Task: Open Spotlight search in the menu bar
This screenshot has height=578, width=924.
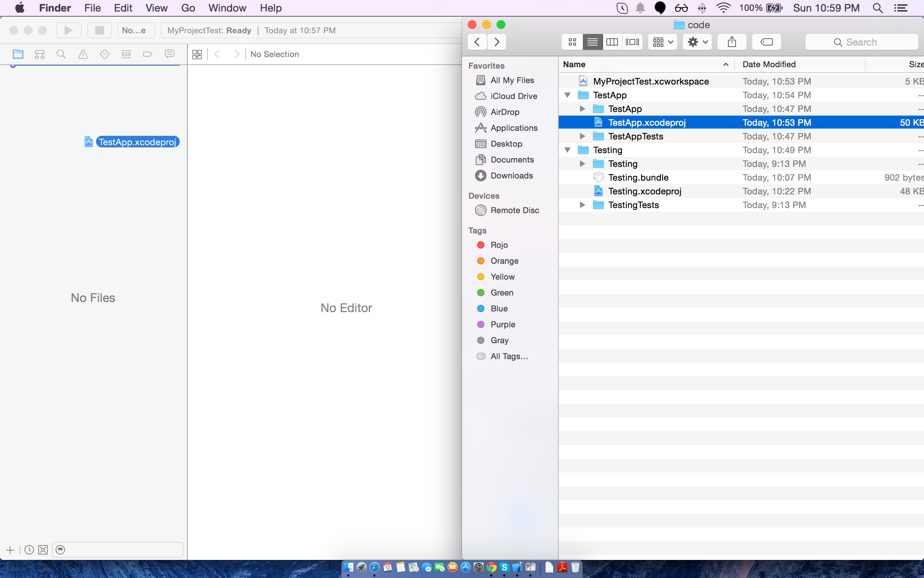Action: (878, 8)
